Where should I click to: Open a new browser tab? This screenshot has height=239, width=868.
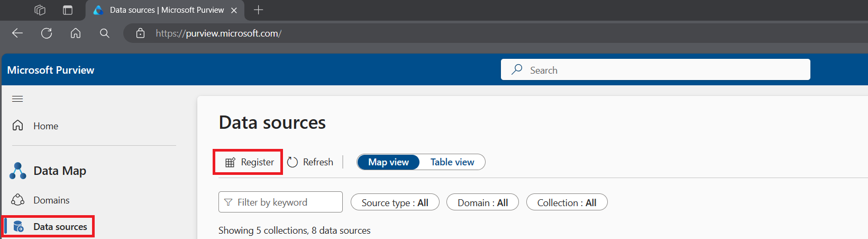(258, 10)
